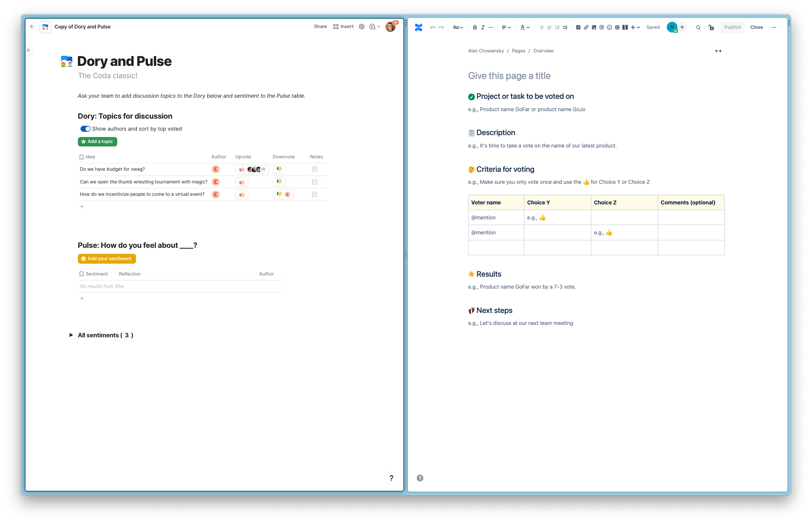The image size is (812, 523).
Task: Open the text styles Aa dropdown
Action: tap(458, 27)
